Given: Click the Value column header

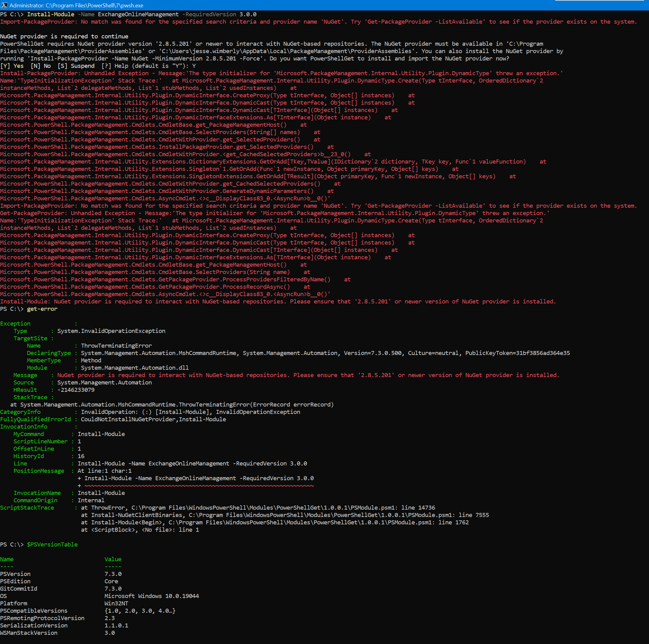Looking at the screenshot, I should tap(113, 559).
